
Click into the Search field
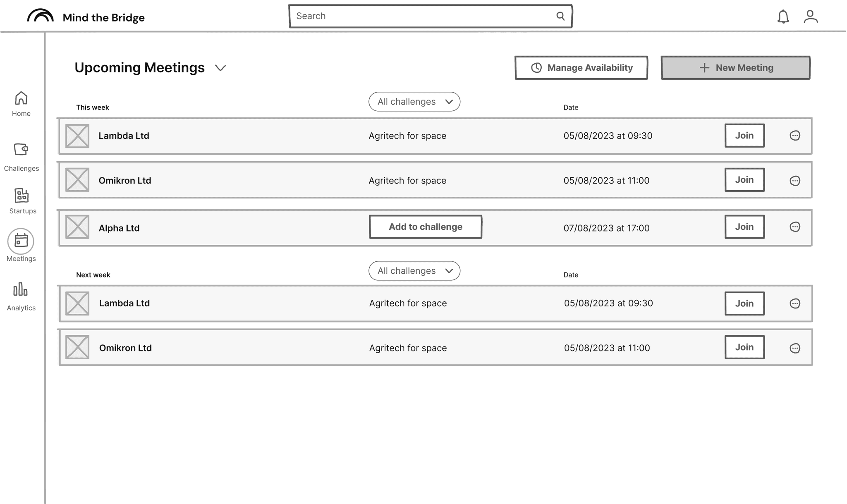pos(422,16)
